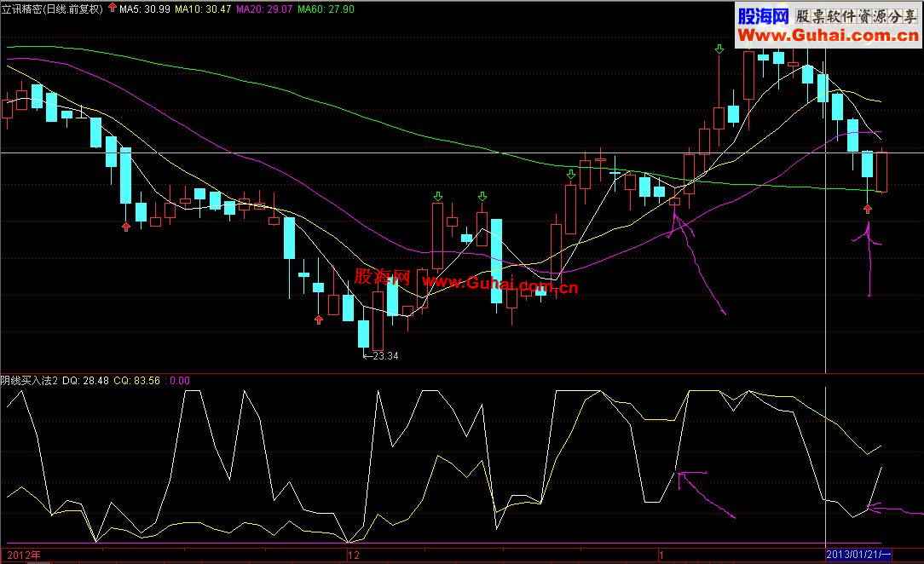Image resolution: width=924 pixels, height=564 pixels.
Task: Click the highlighted 2013/01/21 date label
Action: (x=858, y=555)
